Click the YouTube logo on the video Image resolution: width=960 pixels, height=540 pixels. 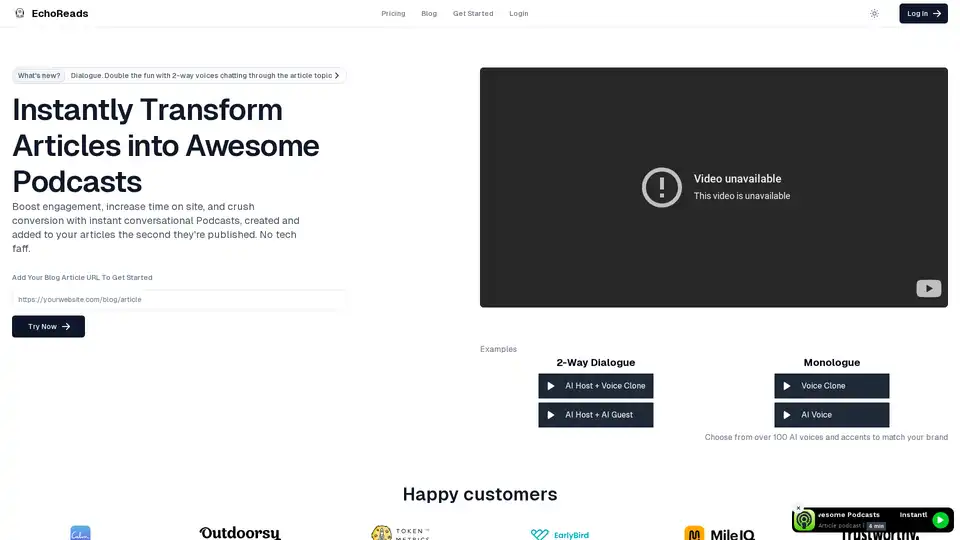click(x=928, y=289)
